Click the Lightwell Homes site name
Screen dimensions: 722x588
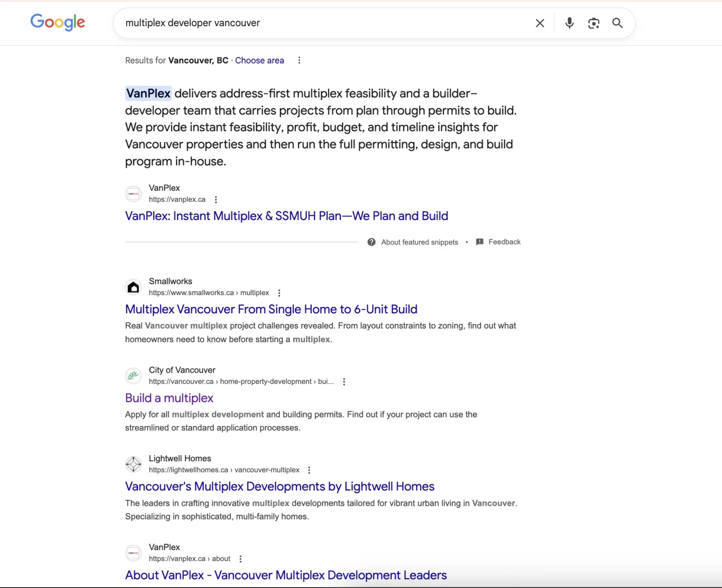[x=180, y=458]
